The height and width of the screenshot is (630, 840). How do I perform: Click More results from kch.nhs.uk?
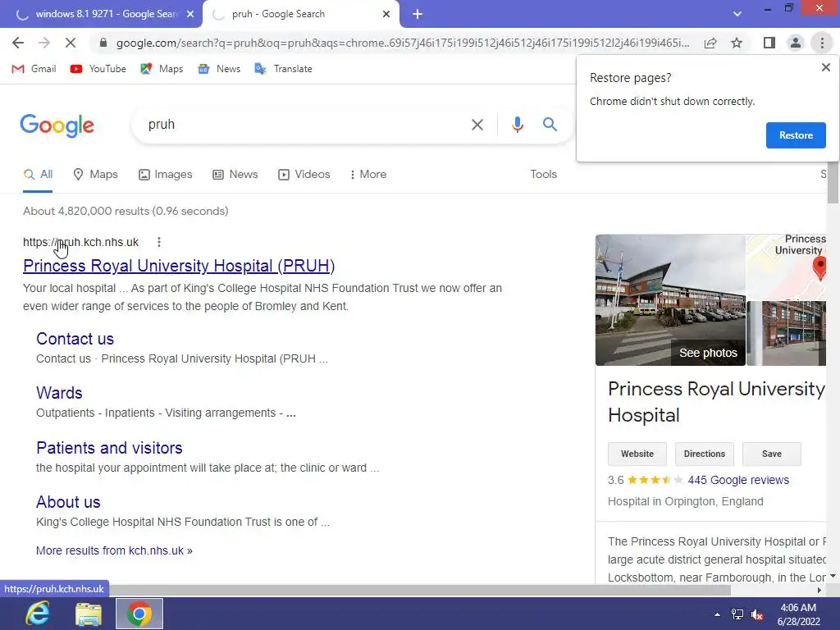(114, 550)
